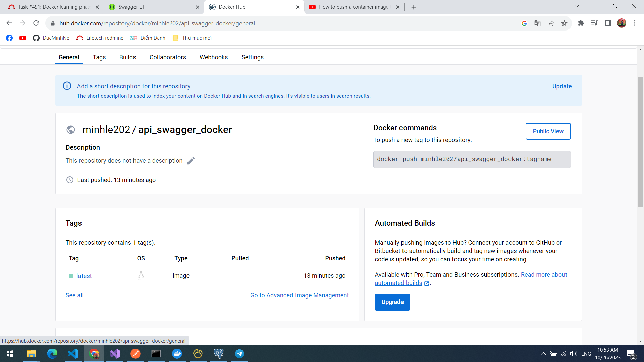Open Go to Advanced Image Management link

click(299, 295)
